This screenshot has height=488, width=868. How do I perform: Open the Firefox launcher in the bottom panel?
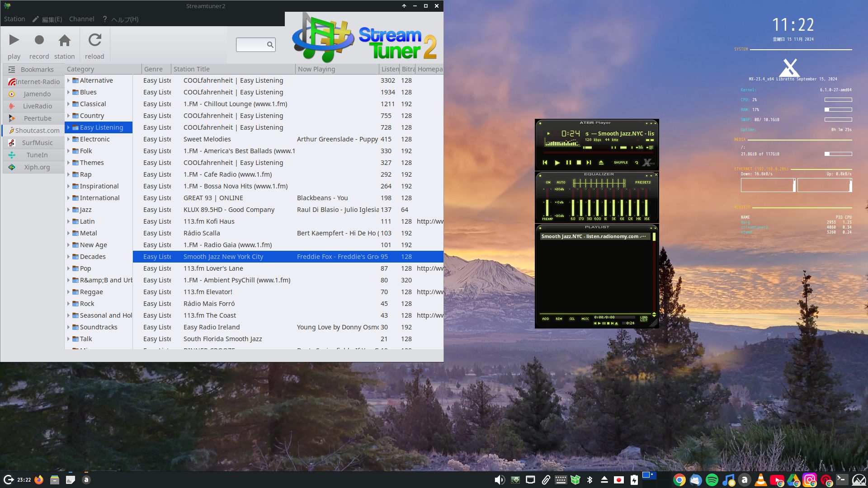(x=39, y=480)
